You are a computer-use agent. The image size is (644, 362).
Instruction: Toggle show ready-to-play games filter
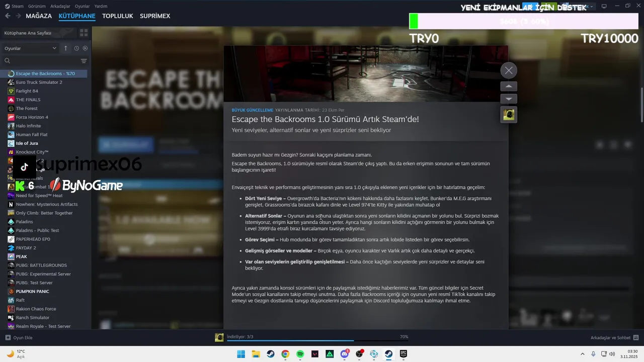pos(85,48)
